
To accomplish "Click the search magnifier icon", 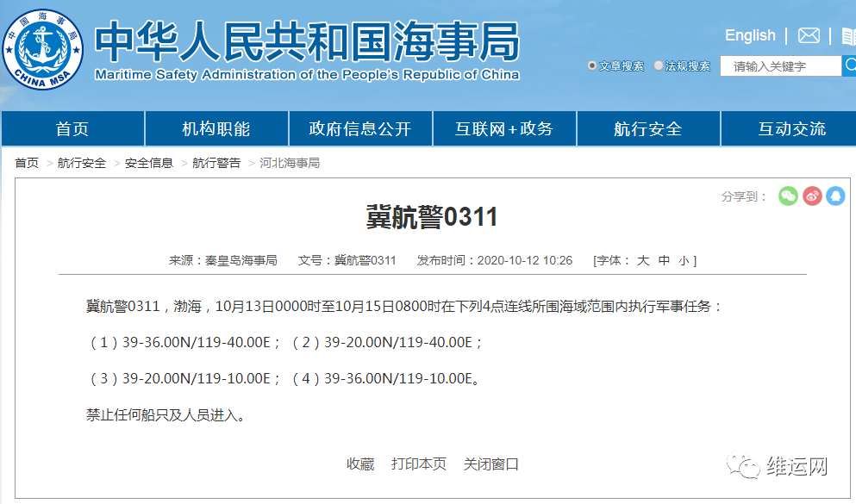I will 850,65.
